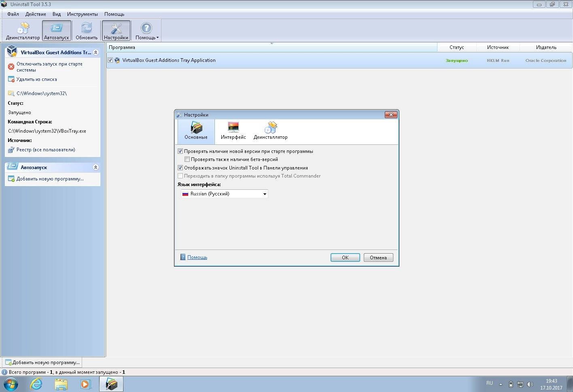Sort list by Программа column header
This screenshot has height=392, width=573.
pos(272,47)
